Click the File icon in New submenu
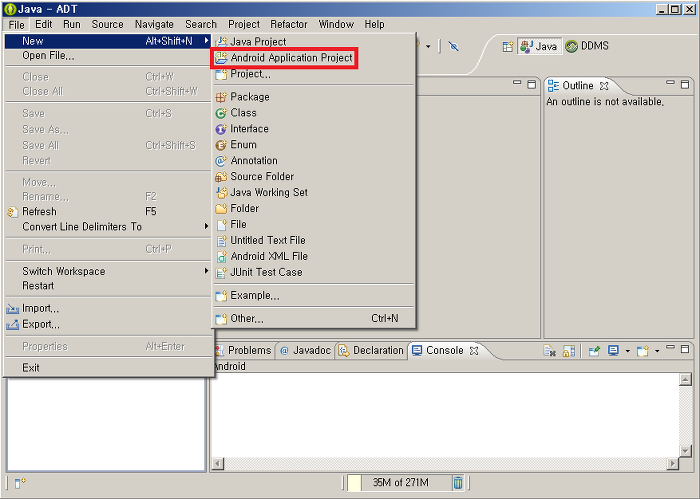This screenshot has height=499, width=700. click(x=221, y=225)
